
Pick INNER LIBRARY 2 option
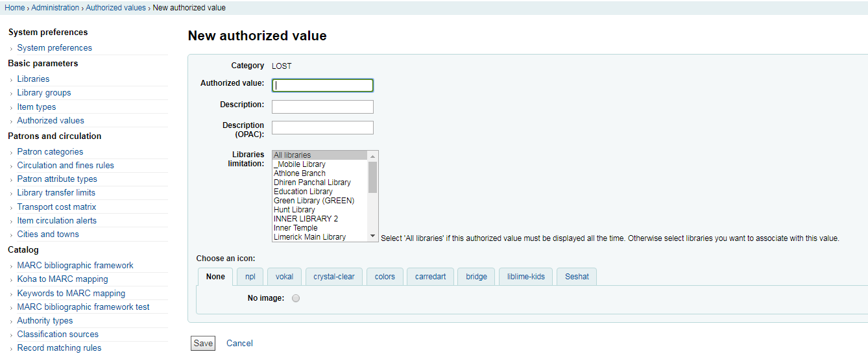click(320, 219)
